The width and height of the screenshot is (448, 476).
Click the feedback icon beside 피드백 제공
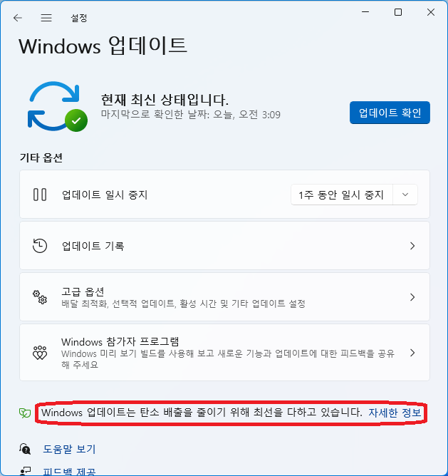pos(25,471)
